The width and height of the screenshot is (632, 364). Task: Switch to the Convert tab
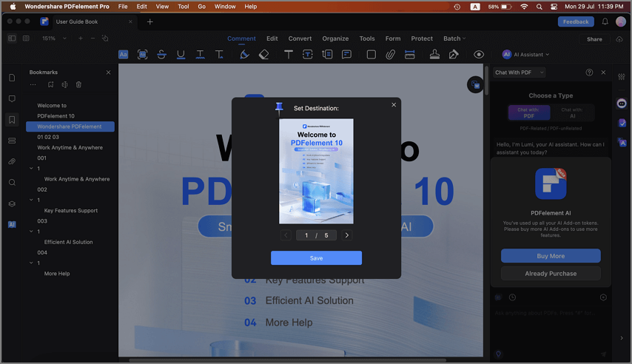(300, 38)
